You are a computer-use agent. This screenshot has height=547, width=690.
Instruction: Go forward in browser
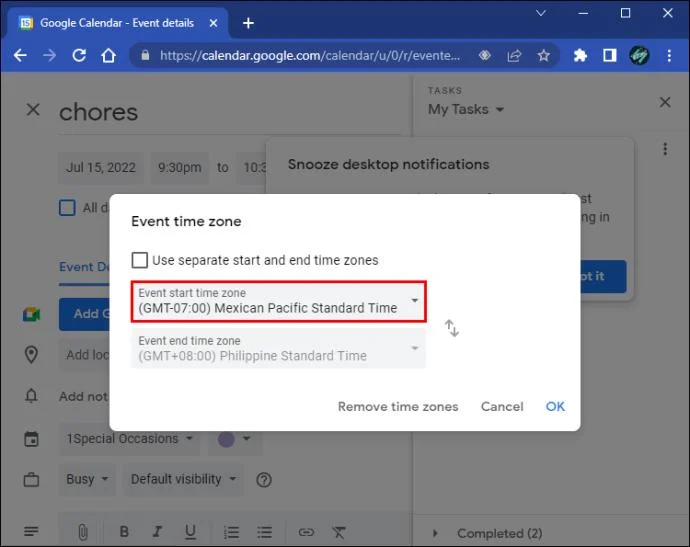(x=49, y=55)
